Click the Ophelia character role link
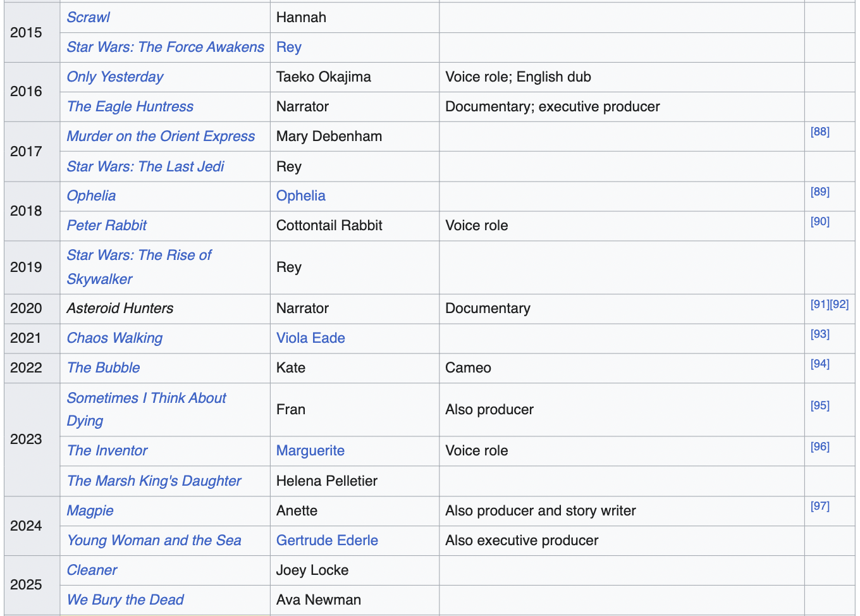 pos(301,196)
